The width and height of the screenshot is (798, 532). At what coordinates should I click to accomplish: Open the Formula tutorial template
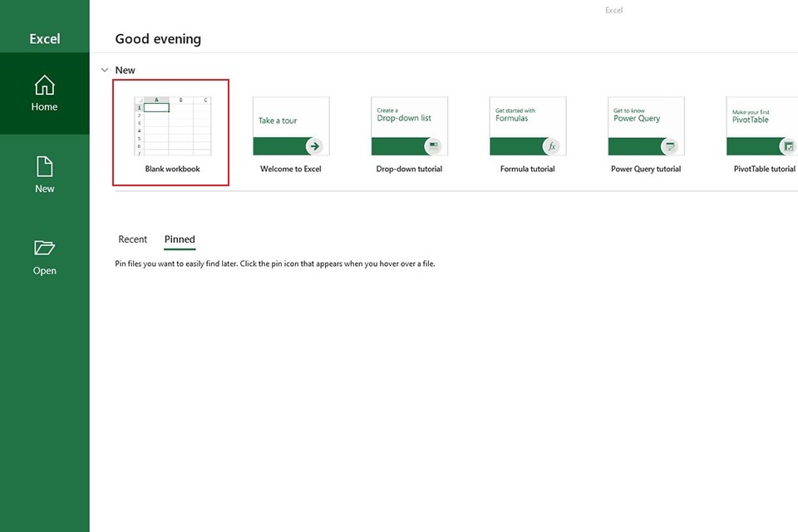(x=527, y=135)
